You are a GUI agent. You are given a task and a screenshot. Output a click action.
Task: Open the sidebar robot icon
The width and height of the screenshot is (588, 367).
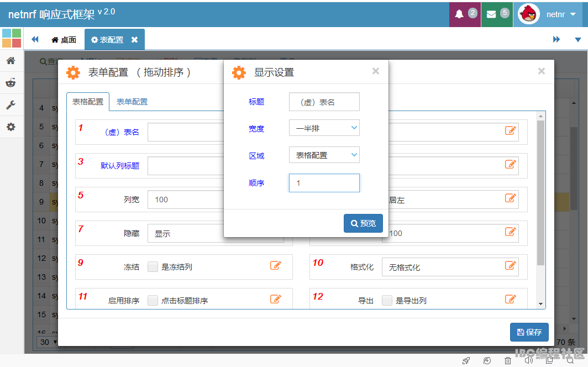[x=11, y=83]
